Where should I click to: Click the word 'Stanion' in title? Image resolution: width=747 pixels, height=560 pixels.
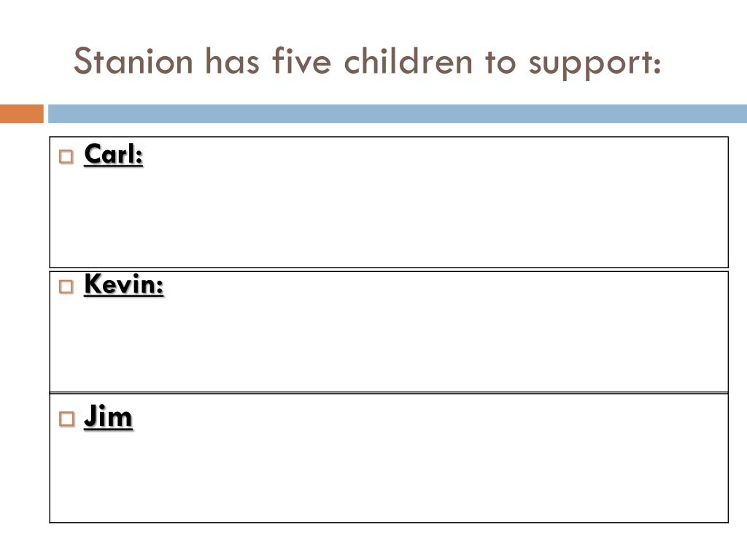(133, 61)
